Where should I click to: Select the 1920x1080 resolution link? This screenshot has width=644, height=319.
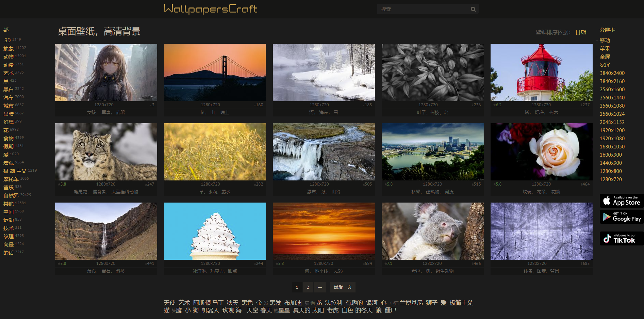[612, 138]
